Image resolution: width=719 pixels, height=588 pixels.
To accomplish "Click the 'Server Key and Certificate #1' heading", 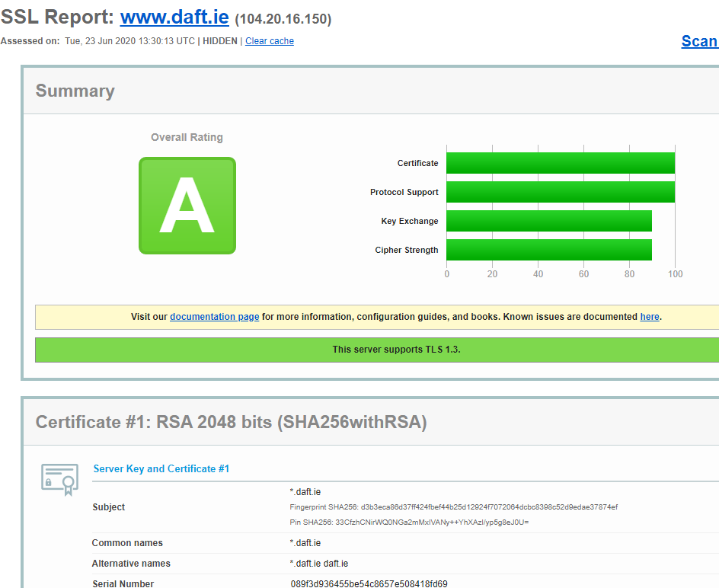I will point(161,468).
